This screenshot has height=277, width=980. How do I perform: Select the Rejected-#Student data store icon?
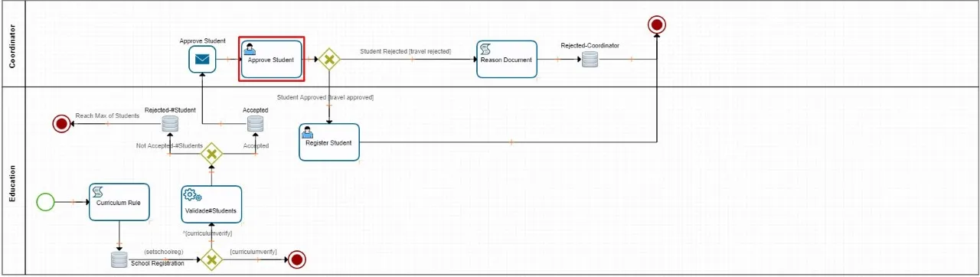[x=170, y=123]
